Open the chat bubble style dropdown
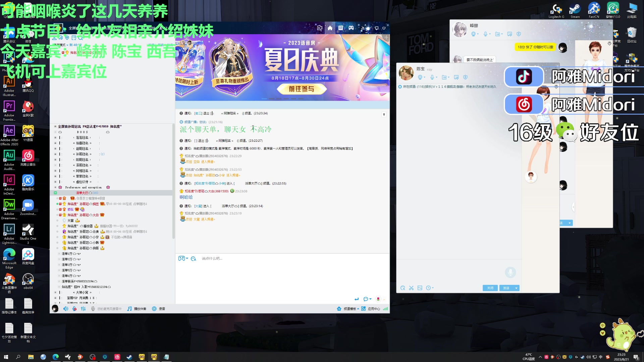 368,299
